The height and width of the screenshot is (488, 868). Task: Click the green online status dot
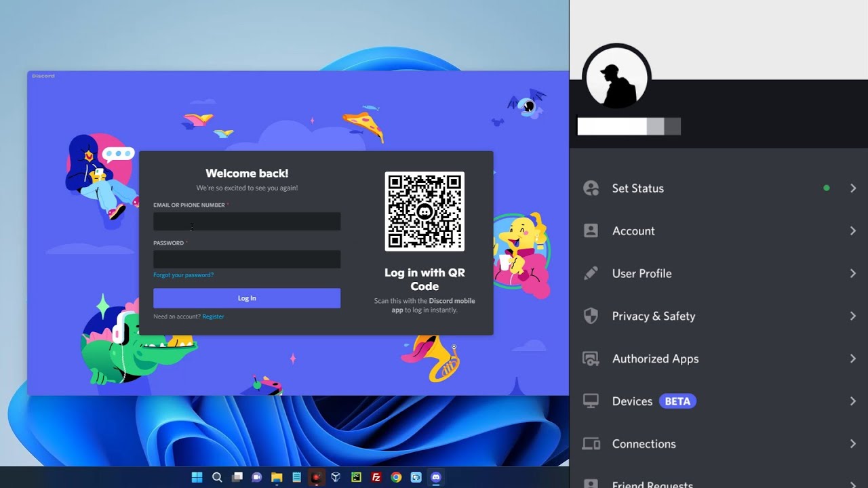[x=826, y=188]
